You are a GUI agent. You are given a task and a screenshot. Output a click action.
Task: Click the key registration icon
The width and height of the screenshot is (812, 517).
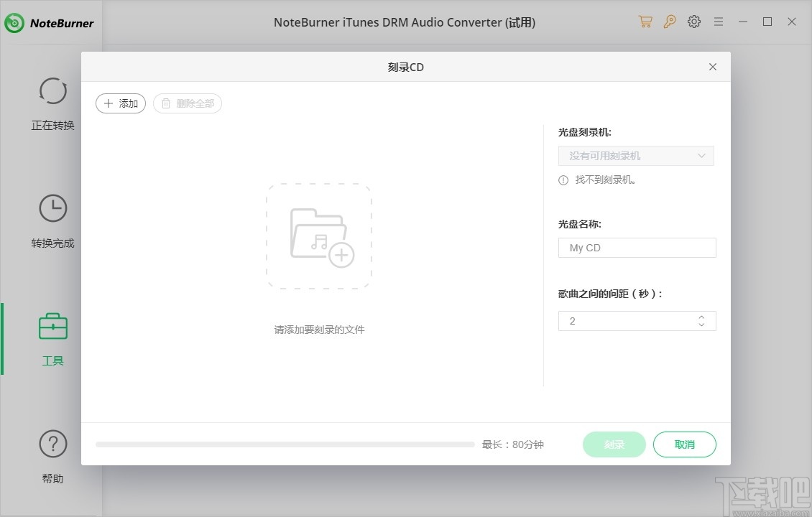tap(670, 22)
